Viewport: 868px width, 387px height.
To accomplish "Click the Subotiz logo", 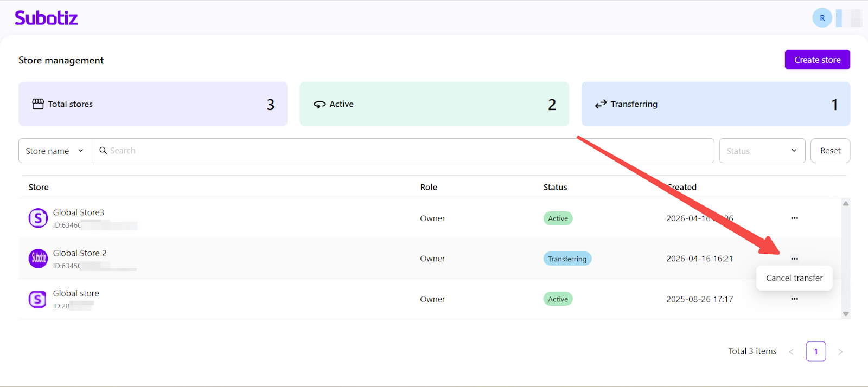I will pos(46,18).
